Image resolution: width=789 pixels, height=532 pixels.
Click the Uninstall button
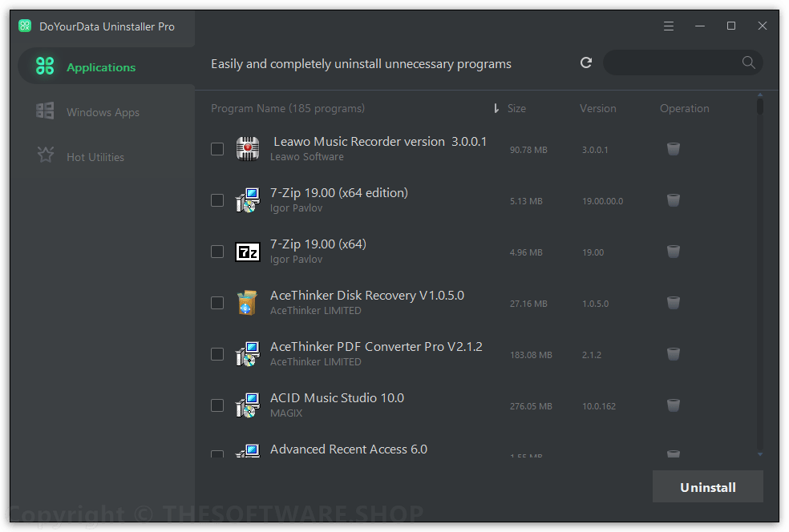(707, 487)
